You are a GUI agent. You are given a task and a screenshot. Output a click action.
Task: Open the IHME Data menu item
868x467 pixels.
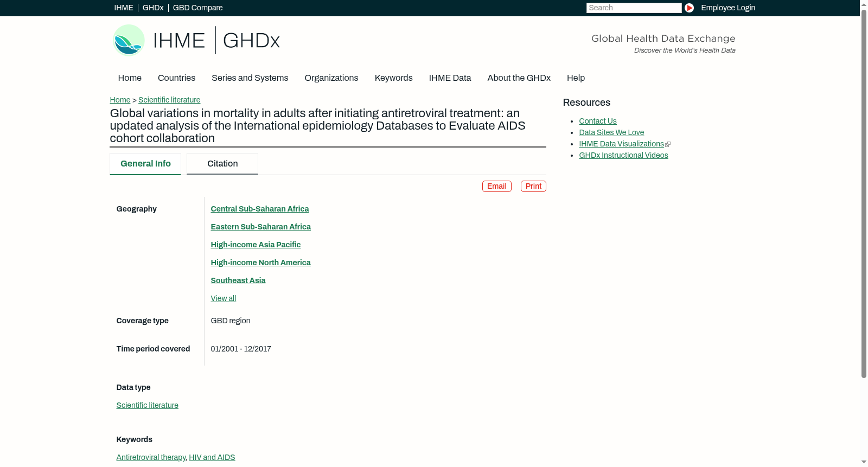pos(450,78)
